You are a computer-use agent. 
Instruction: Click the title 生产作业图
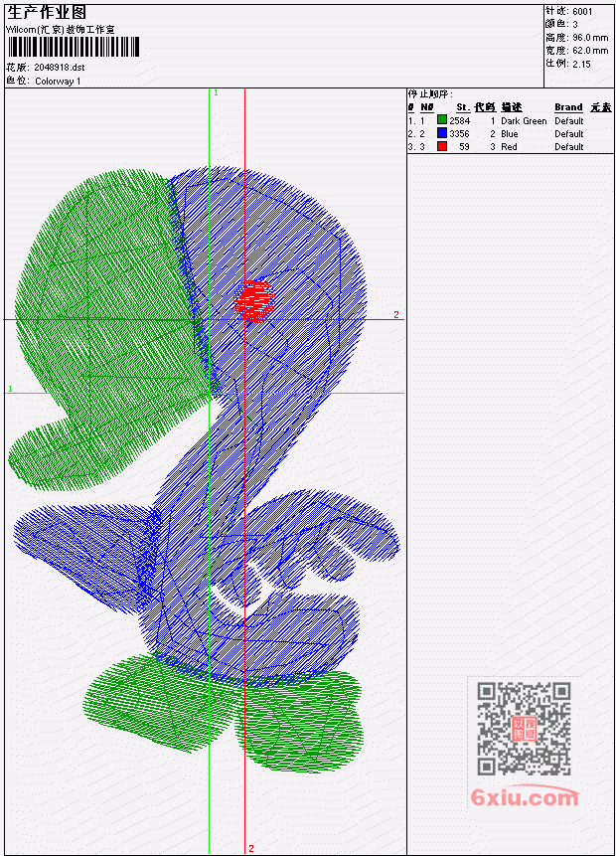point(47,13)
